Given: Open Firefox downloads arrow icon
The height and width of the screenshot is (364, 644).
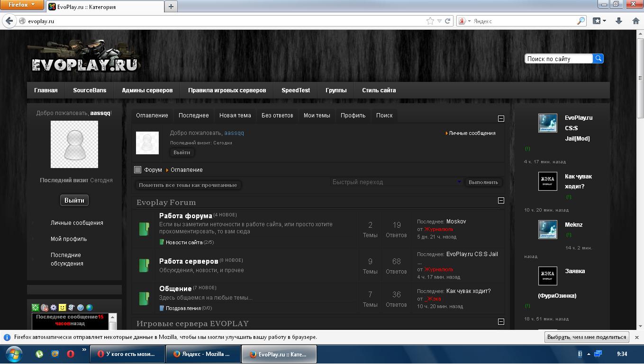Looking at the screenshot, I should click(x=618, y=21).
